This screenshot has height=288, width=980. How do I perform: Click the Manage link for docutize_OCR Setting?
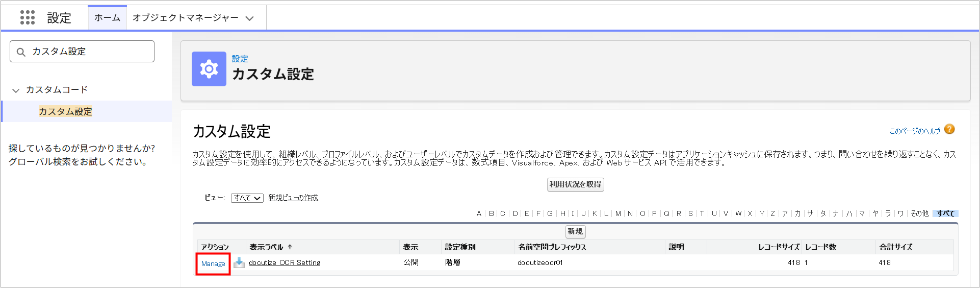[x=213, y=263]
